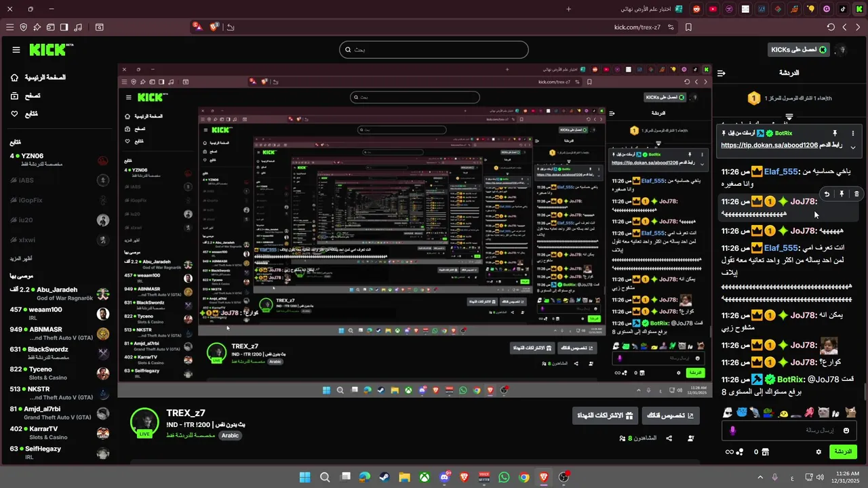Open Steam from the taskbar
This screenshot has width=868, height=488.
(x=384, y=477)
